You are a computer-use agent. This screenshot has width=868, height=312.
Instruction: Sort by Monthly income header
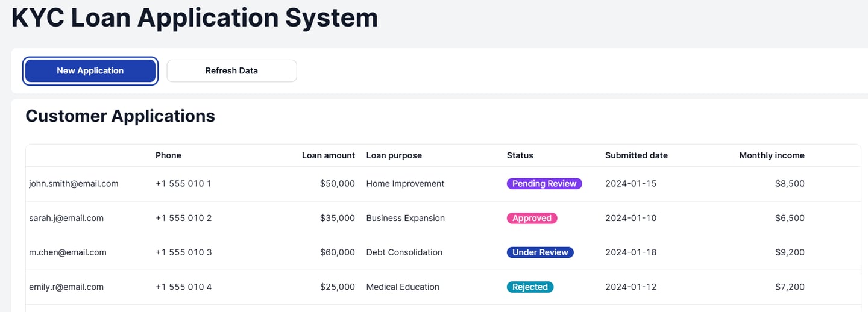coord(772,155)
